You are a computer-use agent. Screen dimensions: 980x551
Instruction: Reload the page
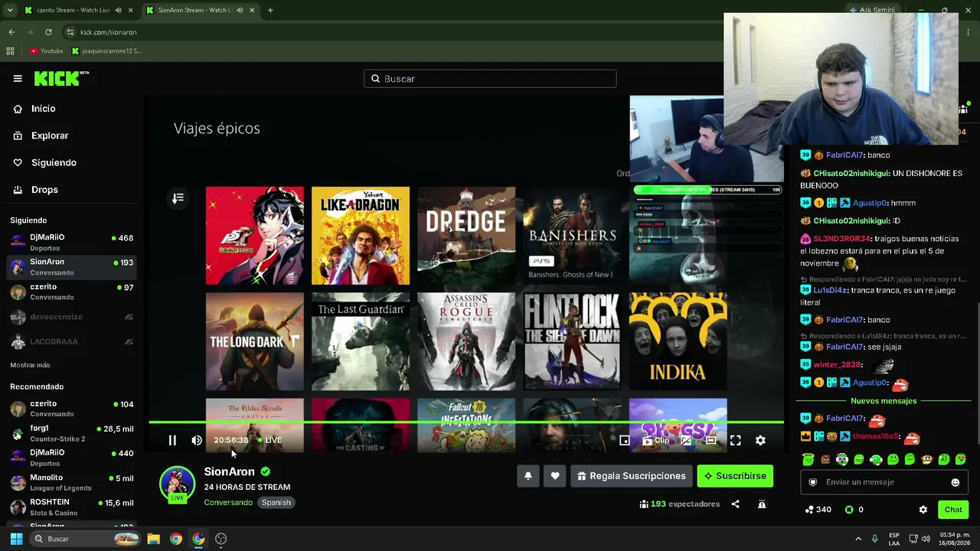(x=48, y=32)
